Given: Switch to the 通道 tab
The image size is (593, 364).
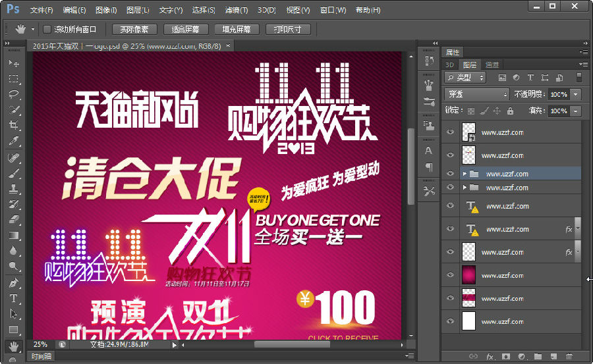Looking at the screenshot, I should [492, 65].
